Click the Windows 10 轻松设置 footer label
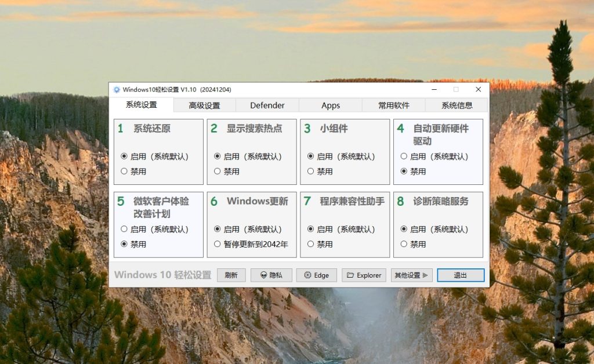 click(x=162, y=275)
